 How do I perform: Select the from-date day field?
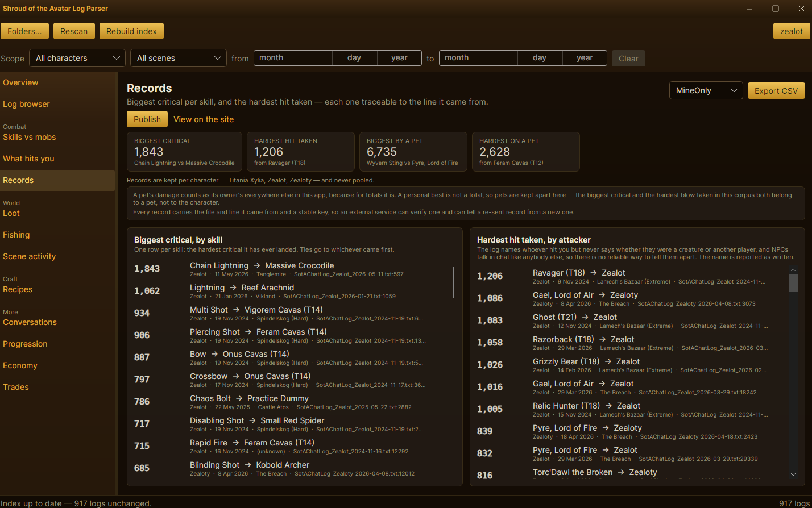coord(354,58)
